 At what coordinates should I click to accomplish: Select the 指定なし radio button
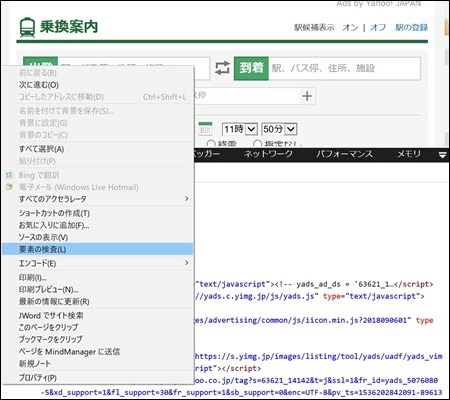point(257,144)
